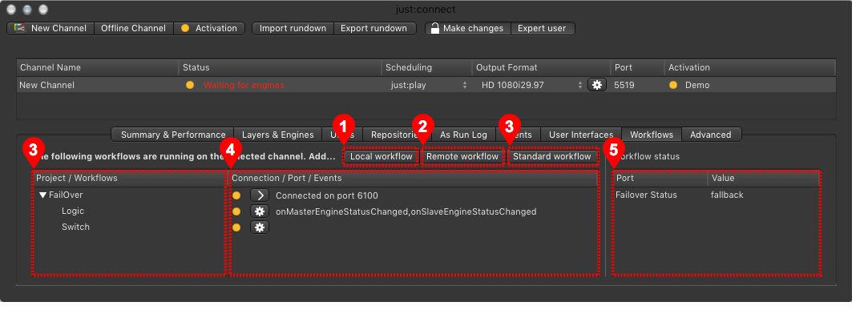Unlock with Make changes button

click(468, 28)
